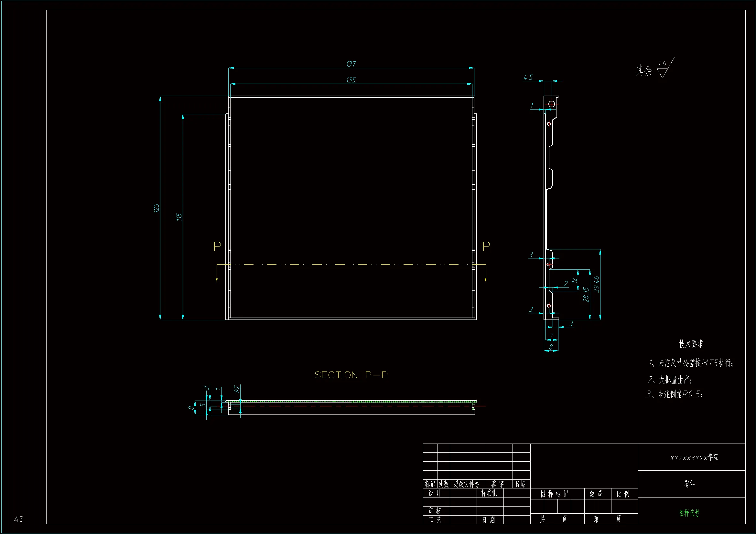Click the SECTION P-P title text
756x534 pixels.
(x=351, y=375)
